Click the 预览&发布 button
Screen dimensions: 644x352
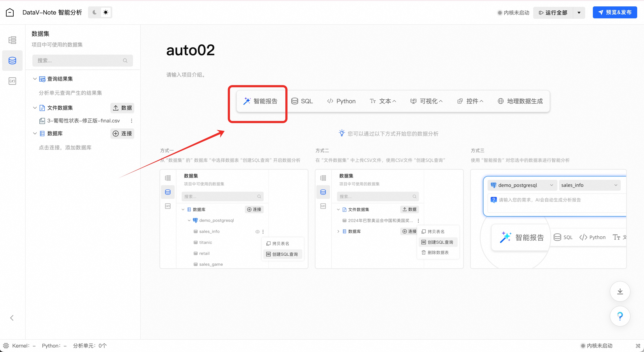coord(615,13)
